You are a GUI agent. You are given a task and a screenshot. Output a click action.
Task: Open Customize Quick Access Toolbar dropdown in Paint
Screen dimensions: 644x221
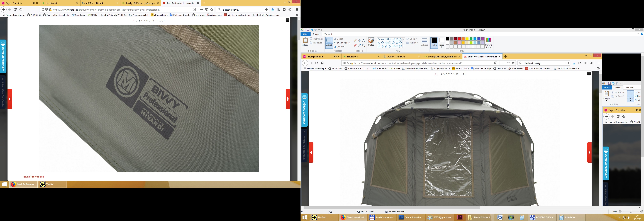pos(319,30)
